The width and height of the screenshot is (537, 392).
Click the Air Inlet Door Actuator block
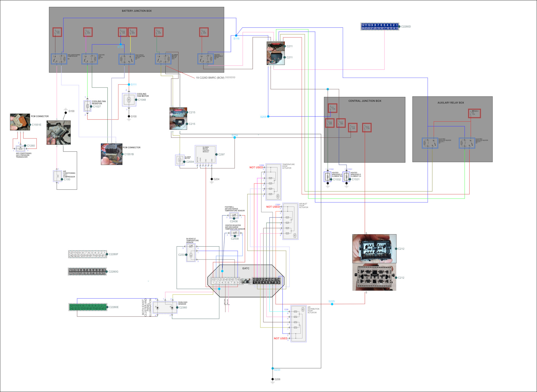[290, 221]
